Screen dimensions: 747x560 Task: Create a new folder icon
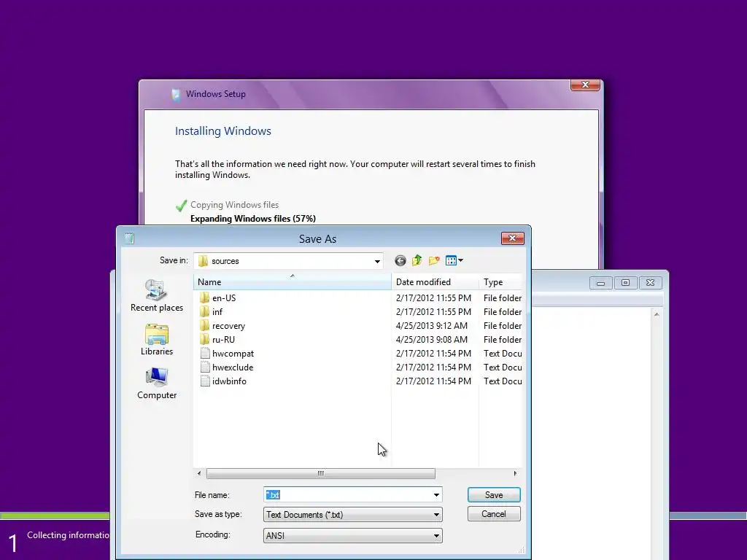[434, 260]
